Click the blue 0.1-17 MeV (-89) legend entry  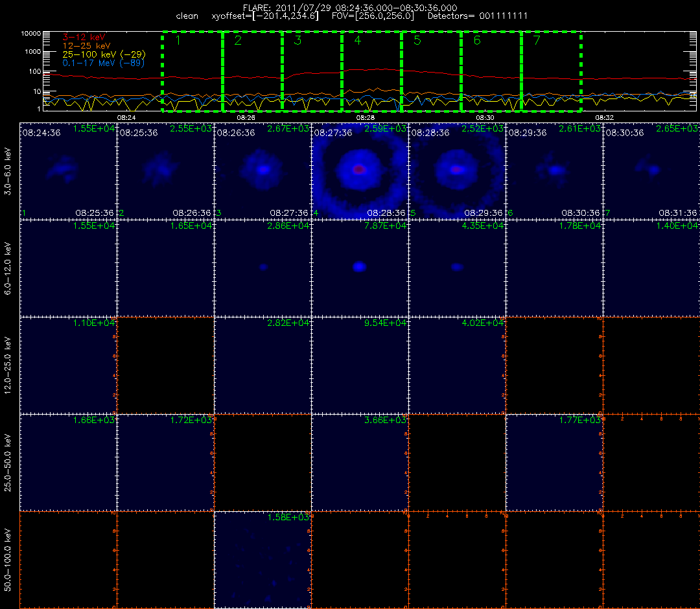click(104, 63)
